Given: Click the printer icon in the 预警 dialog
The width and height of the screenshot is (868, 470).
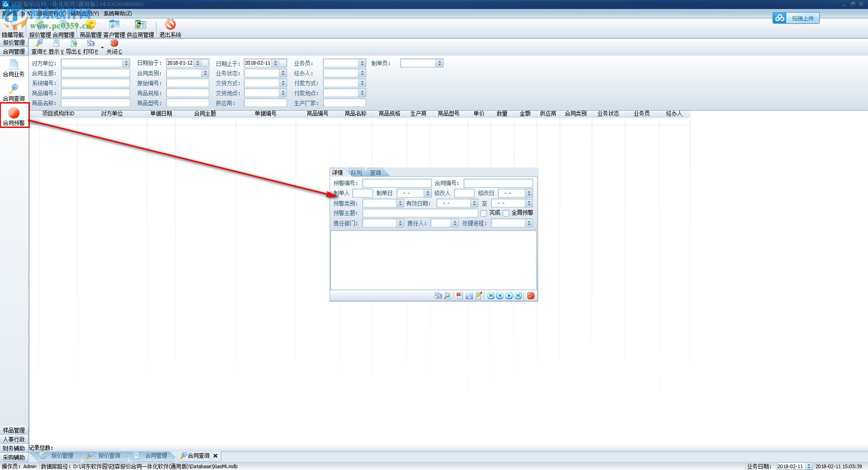Looking at the screenshot, I should pyautogui.click(x=438, y=296).
